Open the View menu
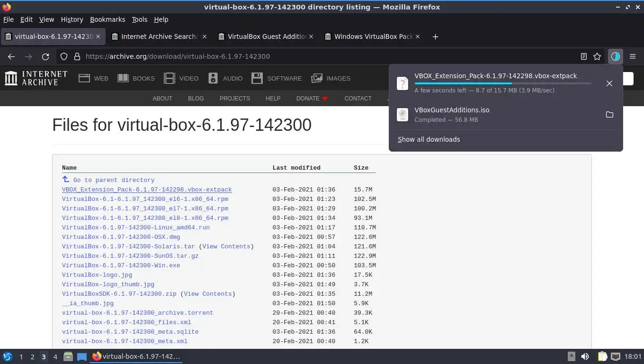644x364 pixels. pos(46,19)
